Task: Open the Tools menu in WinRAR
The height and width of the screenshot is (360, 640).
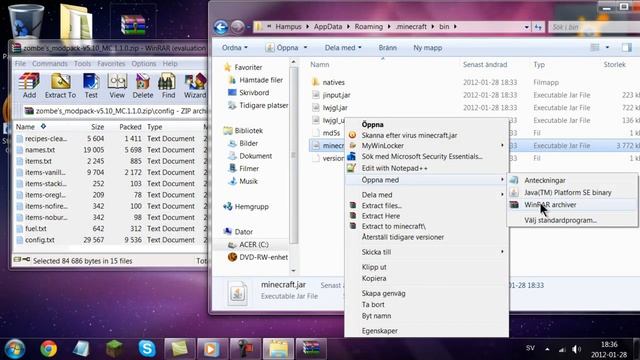Action: (82, 64)
